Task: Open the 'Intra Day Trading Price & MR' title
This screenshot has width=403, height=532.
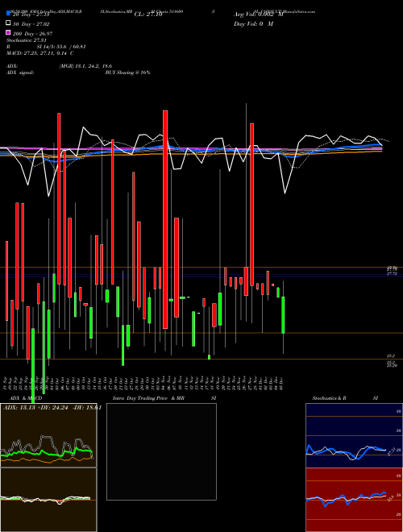Action: coord(148,398)
